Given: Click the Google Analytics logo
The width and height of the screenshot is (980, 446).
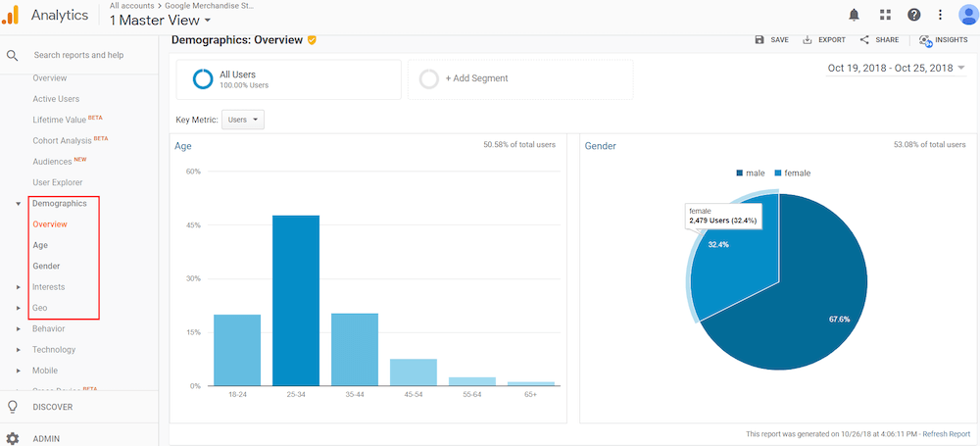Looking at the screenshot, I should (12, 15).
